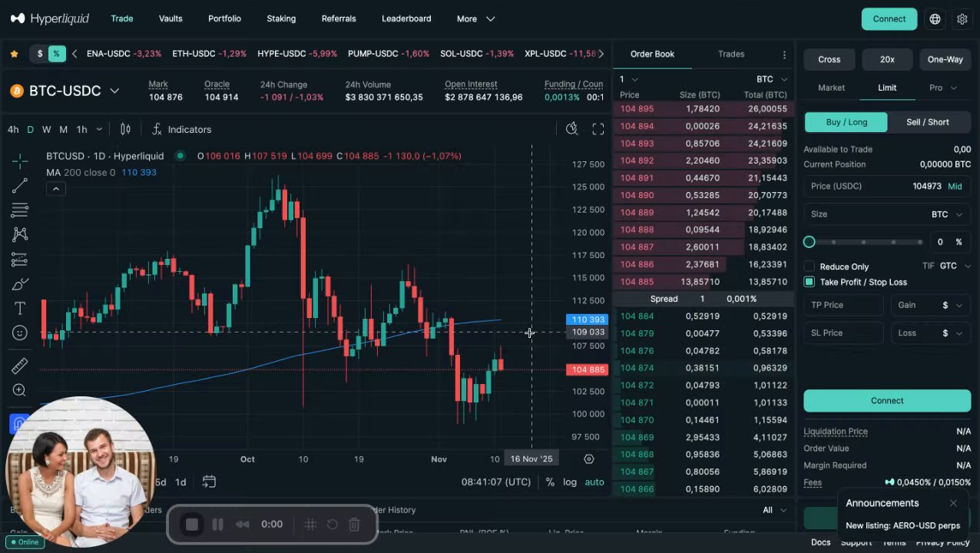Screen dimensions: 980x553
Task: Open order book BTC unit dropdown
Action: point(772,79)
